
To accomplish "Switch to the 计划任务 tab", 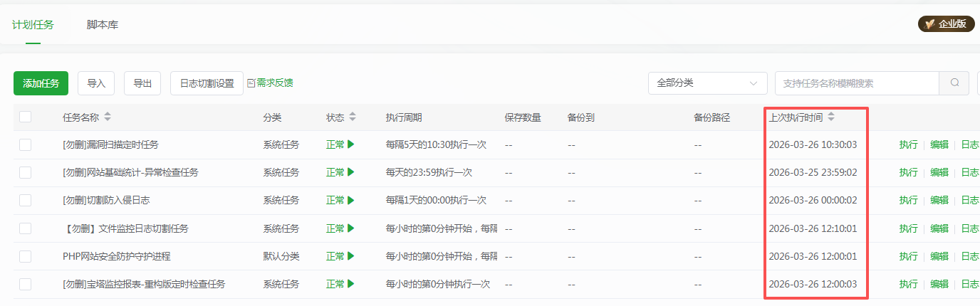I will point(33,25).
